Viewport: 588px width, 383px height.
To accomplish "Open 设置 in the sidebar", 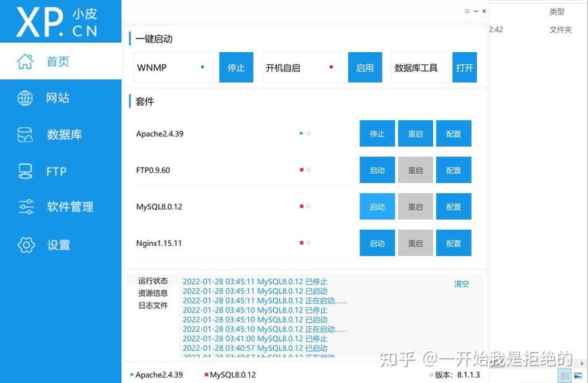I will point(61,245).
